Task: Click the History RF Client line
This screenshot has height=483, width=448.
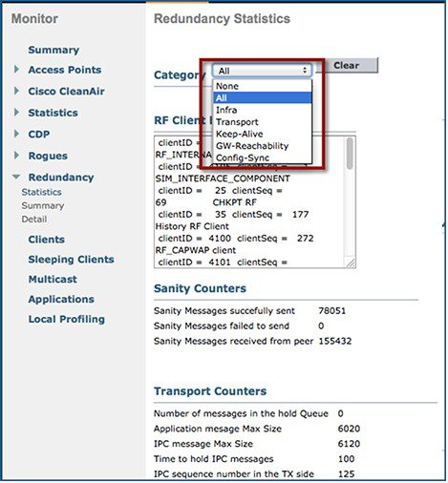Action: click(192, 226)
